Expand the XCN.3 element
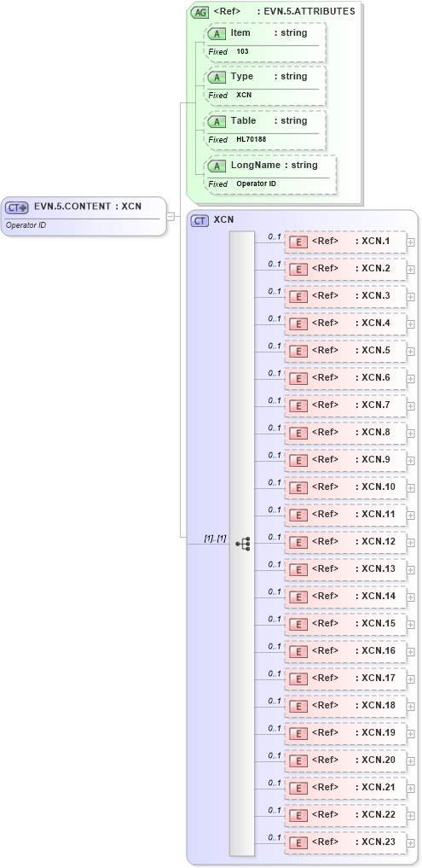Viewport: 422px width, 868px height. [411, 297]
